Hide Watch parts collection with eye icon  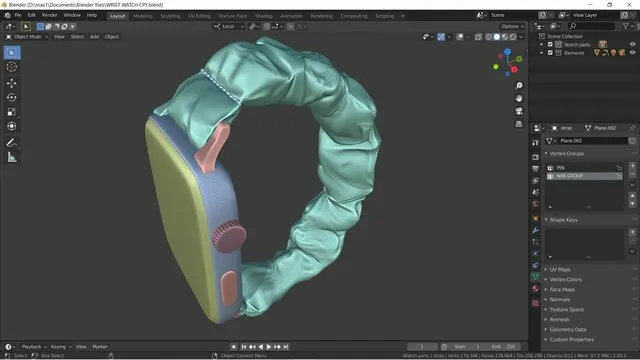(633, 44)
